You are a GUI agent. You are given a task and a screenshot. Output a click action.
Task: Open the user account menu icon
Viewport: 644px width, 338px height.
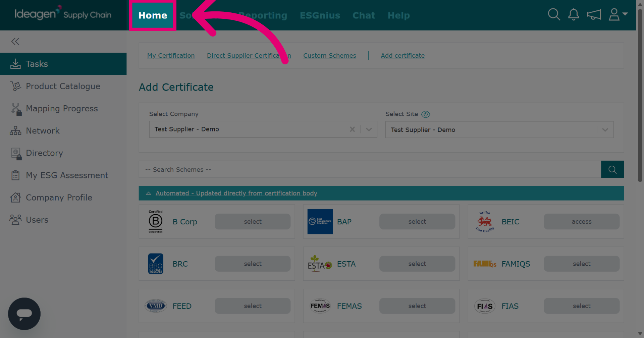pos(618,14)
